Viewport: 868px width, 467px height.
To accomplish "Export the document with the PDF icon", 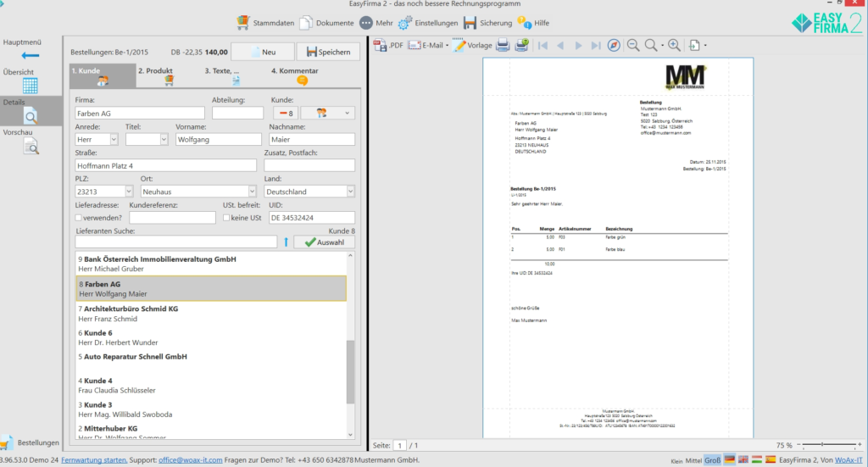I will (x=381, y=46).
